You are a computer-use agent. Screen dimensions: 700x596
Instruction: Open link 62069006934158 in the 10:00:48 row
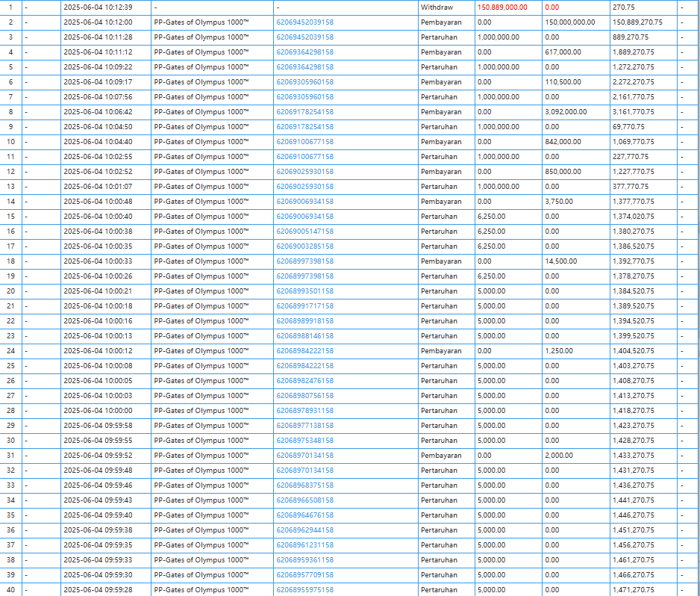[x=305, y=202]
